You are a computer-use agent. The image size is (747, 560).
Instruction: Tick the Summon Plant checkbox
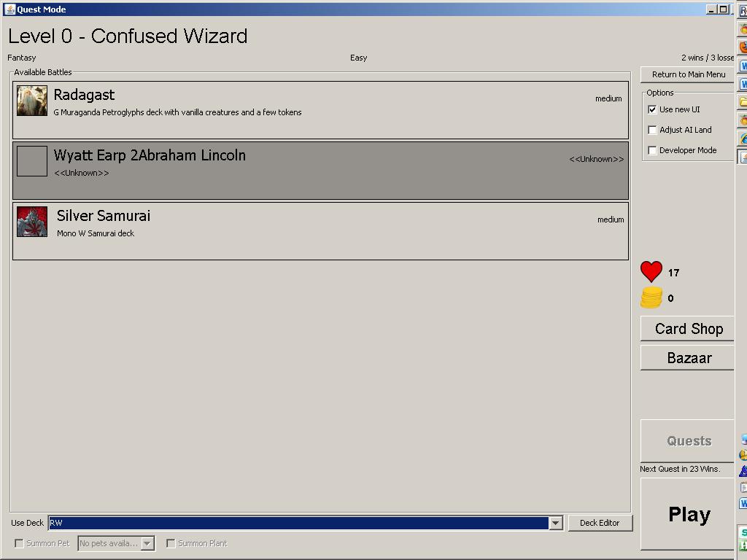tap(171, 543)
